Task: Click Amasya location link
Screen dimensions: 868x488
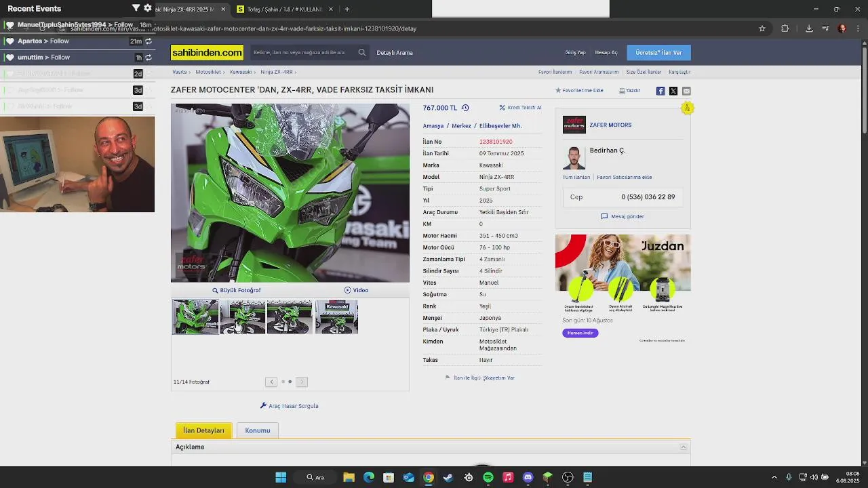Action: (433, 126)
